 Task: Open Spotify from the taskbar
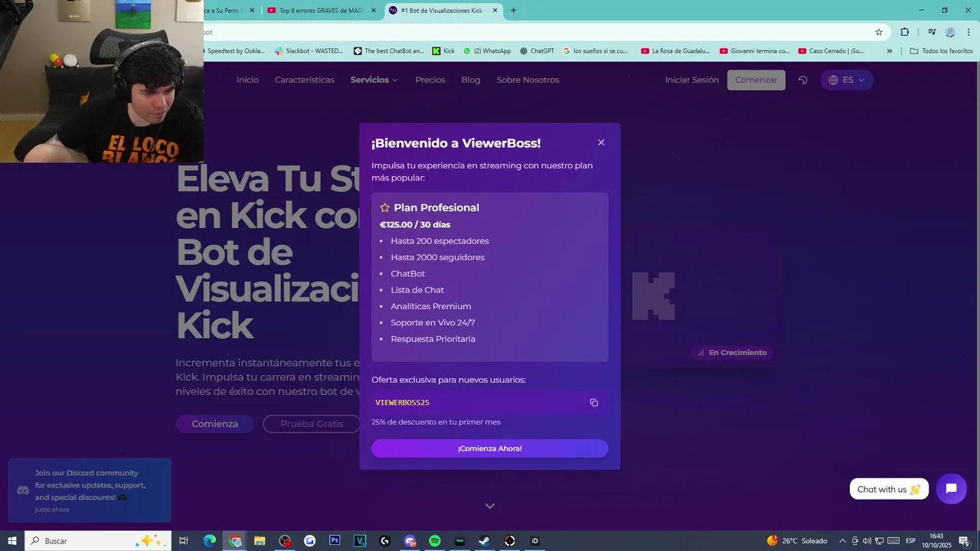pyautogui.click(x=435, y=541)
